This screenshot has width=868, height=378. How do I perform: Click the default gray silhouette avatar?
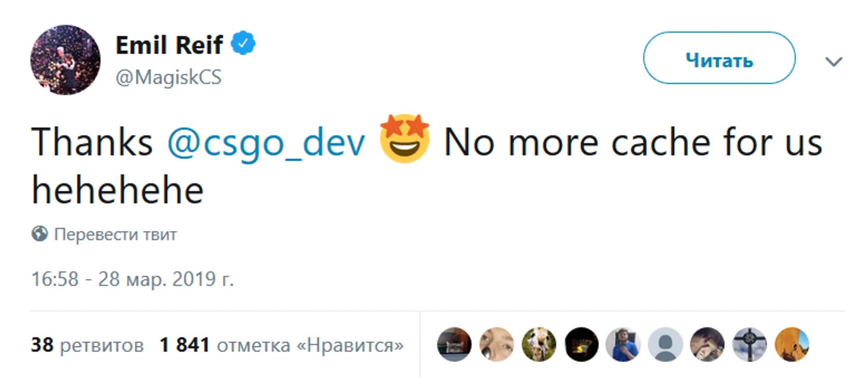pos(665,344)
